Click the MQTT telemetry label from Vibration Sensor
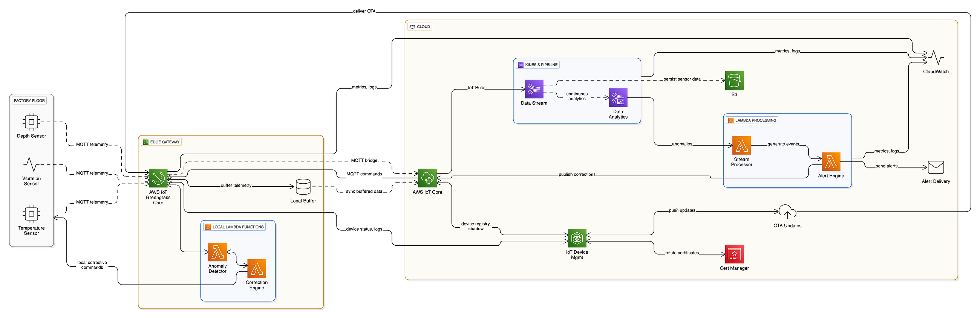This screenshot has width=980, height=318. click(x=92, y=173)
